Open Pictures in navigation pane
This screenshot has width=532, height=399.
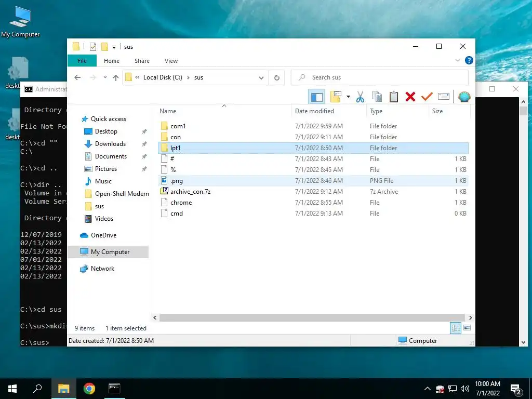(x=105, y=169)
